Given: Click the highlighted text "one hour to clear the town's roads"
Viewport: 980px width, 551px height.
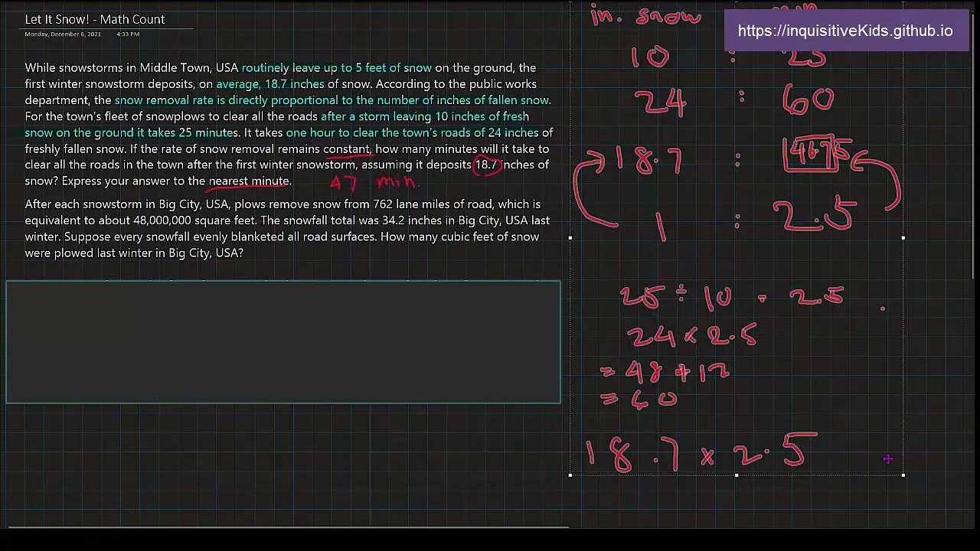Looking at the screenshot, I should pyautogui.click(x=377, y=132).
